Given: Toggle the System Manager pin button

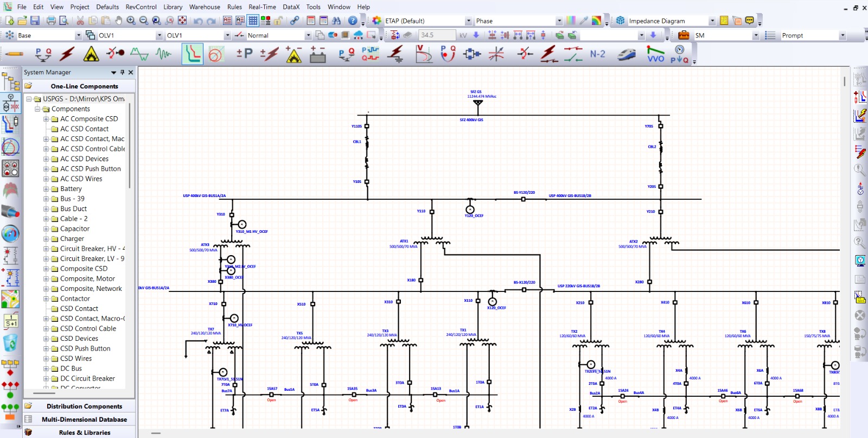Looking at the screenshot, I should [122, 72].
